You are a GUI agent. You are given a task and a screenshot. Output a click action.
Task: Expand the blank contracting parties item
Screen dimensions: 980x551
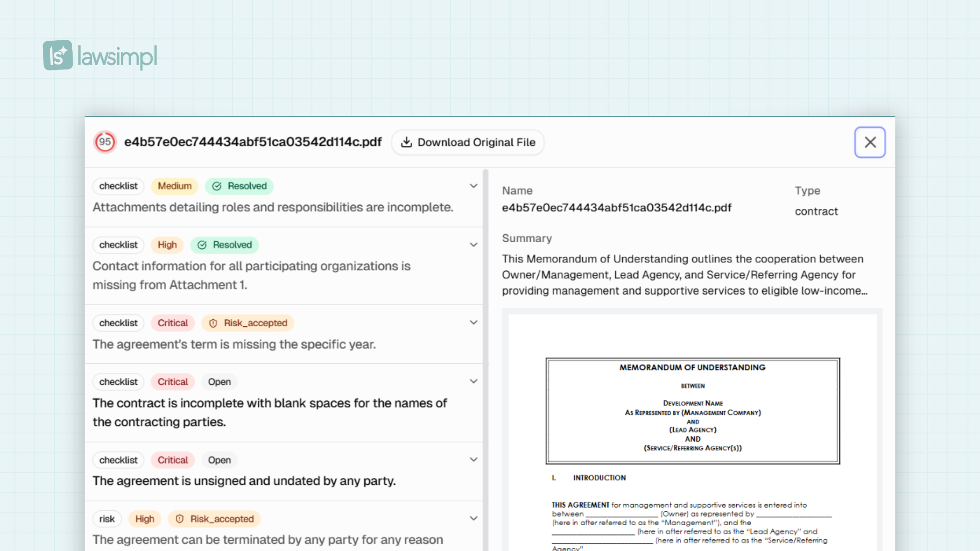(x=473, y=381)
